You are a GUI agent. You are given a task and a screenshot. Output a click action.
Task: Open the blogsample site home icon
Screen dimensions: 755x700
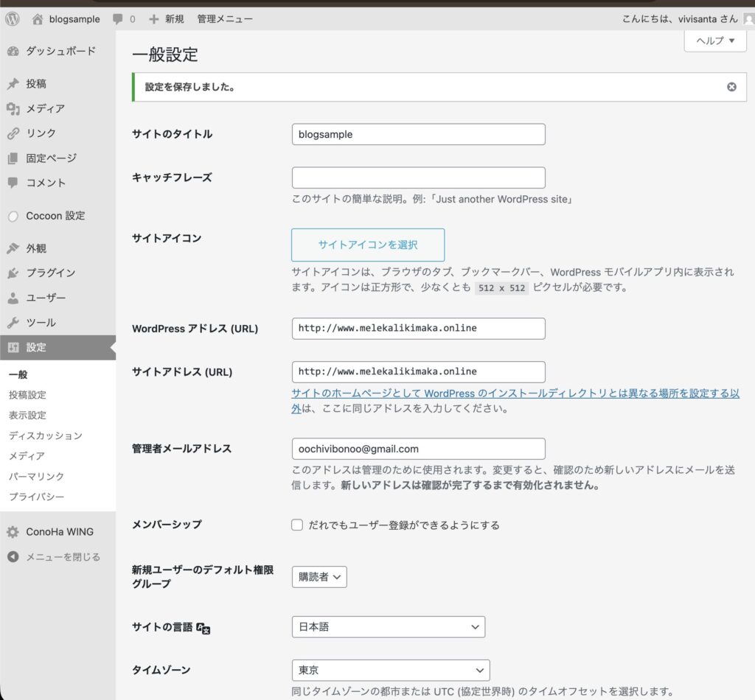[x=38, y=19]
